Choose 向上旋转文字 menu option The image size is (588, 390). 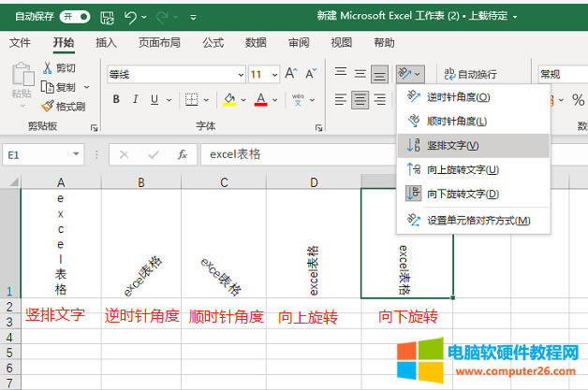463,169
